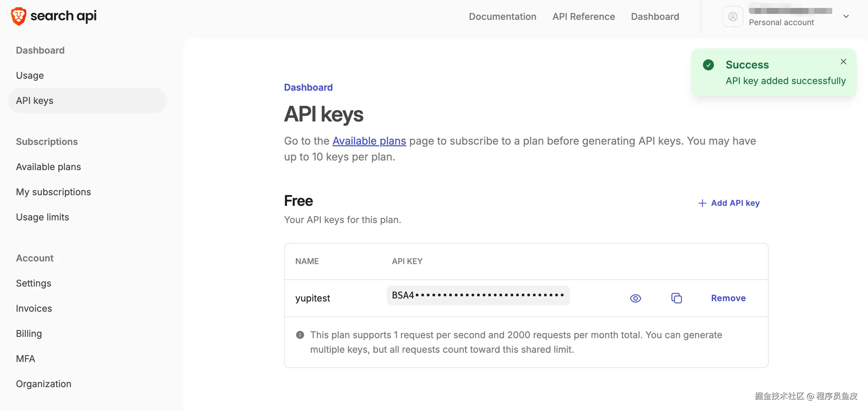This screenshot has height=411, width=868.
Task: Click the Brave lion logo icon
Action: [x=18, y=16]
